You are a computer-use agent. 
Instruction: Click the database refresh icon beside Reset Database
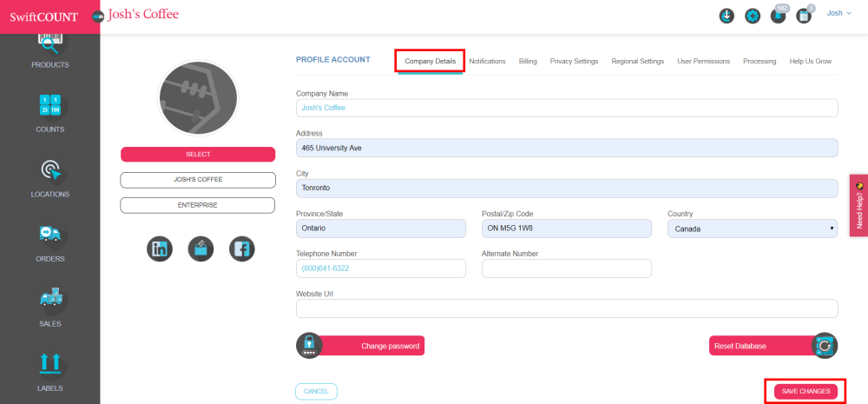click(825, 345)
